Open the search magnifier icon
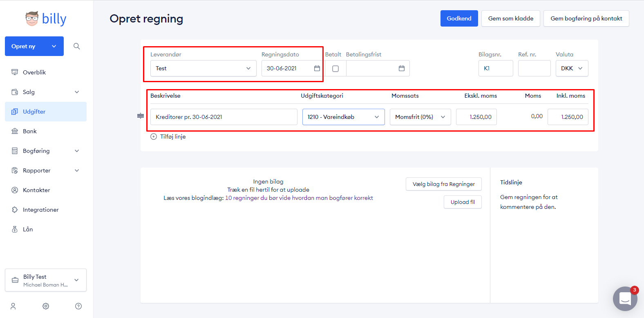 click(76, 46)
